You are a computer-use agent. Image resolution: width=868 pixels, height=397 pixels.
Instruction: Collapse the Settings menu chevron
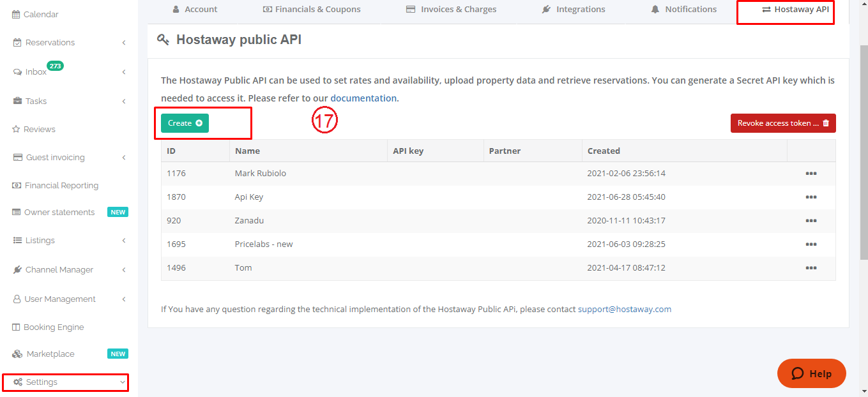123,382
